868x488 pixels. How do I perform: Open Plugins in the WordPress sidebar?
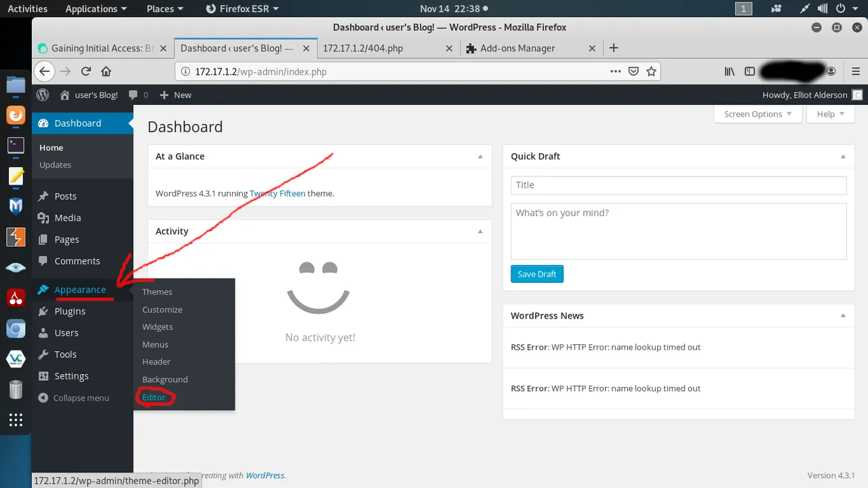tap(70, 311)
